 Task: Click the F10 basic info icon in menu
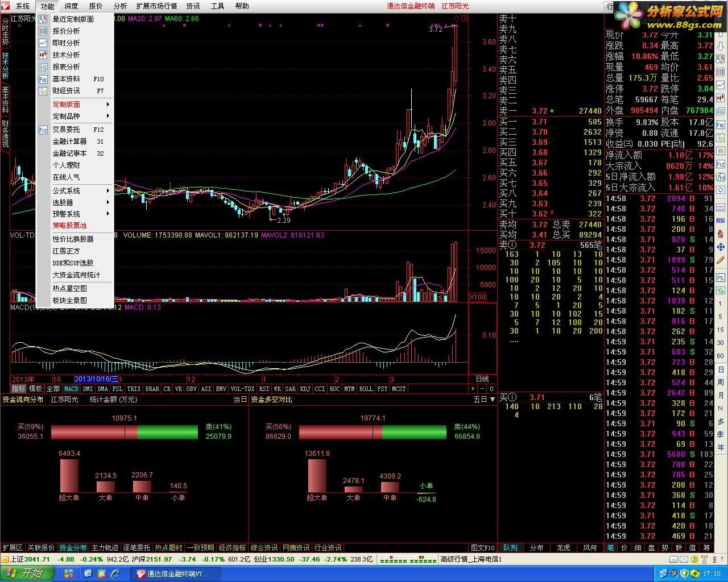pos(43,79)
